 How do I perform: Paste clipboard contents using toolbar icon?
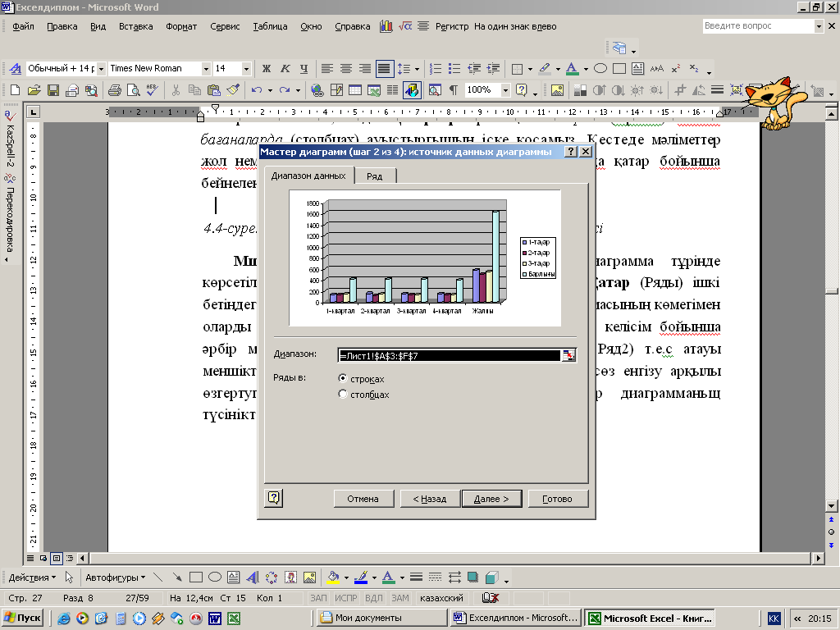214,90
